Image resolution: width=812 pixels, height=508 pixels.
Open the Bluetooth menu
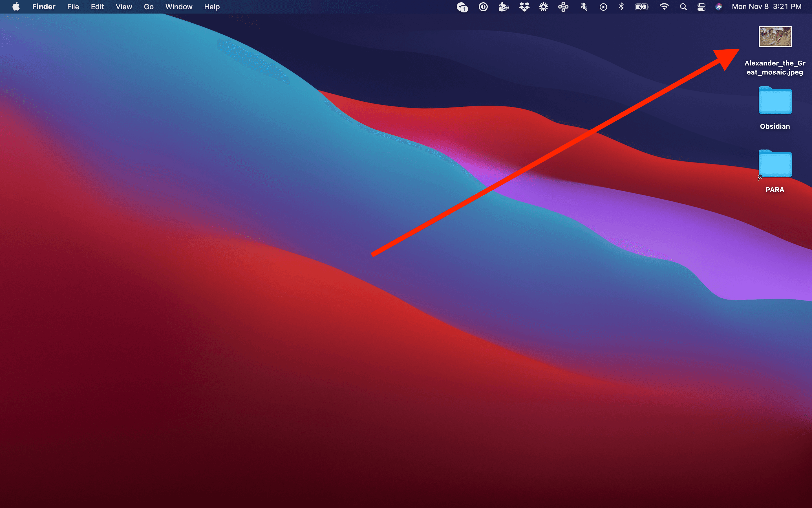[621, 7]
